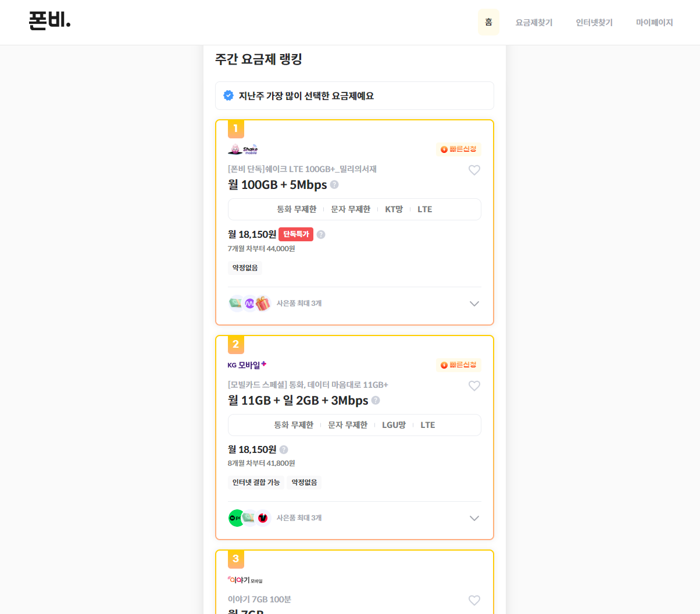Viewport: 700px width, 614px height.
Task: Click 약정없음 tag on KG 모바일 plan
Action: coord(304,482)
